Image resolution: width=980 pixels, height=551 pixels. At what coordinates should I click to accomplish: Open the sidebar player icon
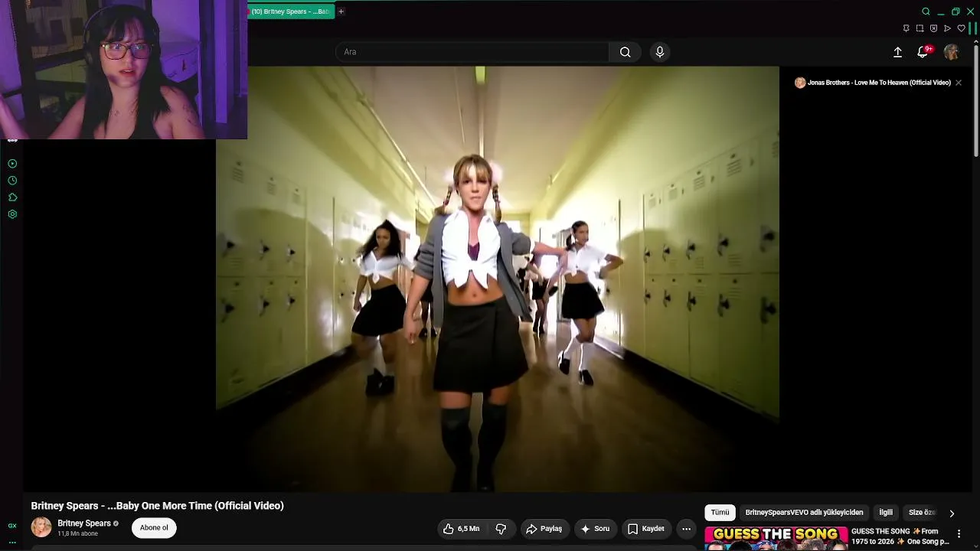[12, 164]
